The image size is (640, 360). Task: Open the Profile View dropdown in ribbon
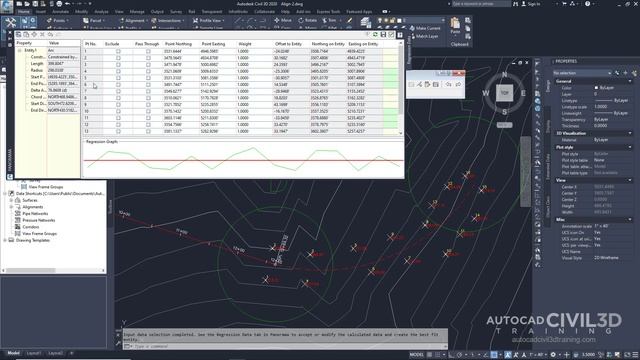coord(209,20)
